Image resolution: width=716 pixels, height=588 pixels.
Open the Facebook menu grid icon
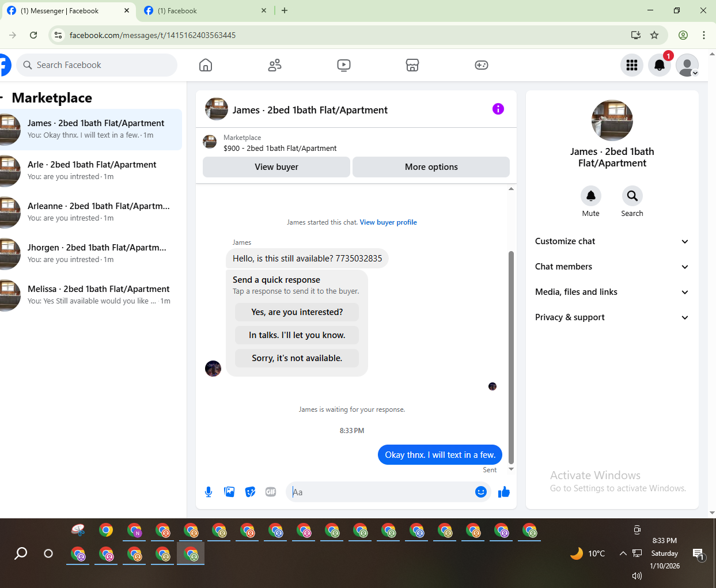click(632, 65)
